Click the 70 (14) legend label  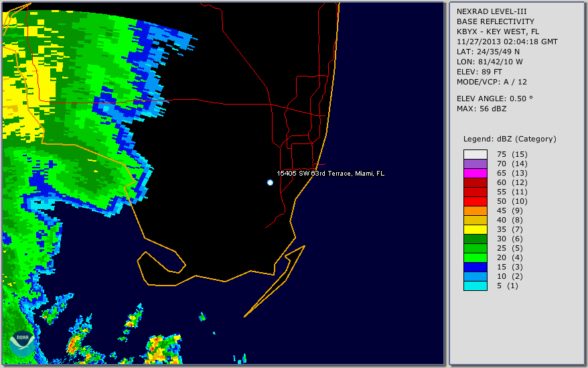512,164
